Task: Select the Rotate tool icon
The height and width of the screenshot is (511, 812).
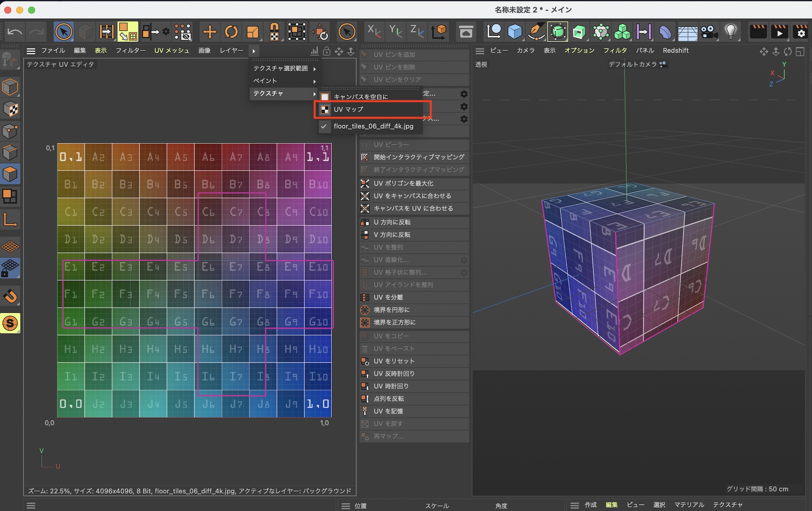Action: pos(231,32)
